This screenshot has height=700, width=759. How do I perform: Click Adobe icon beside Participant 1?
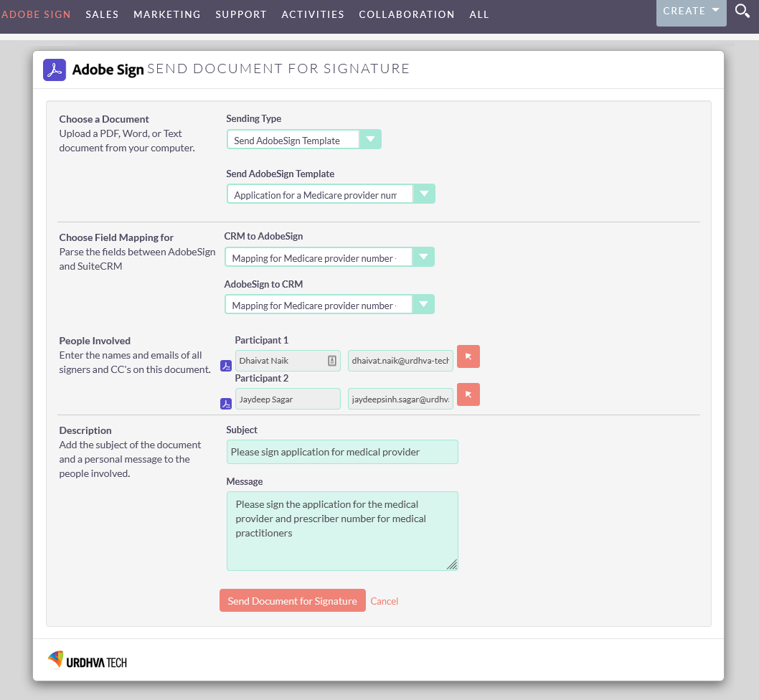point(226,366)
